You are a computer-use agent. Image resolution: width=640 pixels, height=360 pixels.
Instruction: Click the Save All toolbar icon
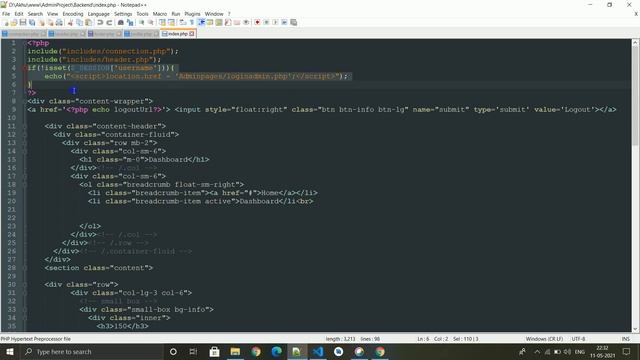[x=32, y=22]
